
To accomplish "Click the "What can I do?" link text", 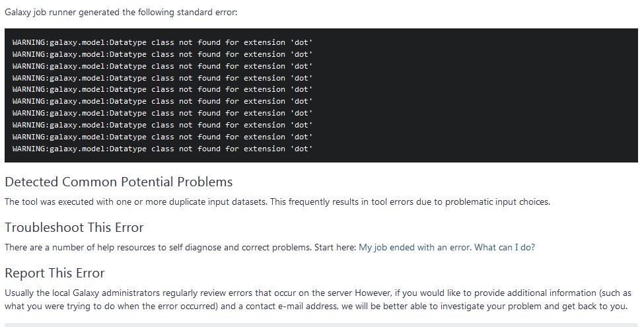I will point(505,248).
